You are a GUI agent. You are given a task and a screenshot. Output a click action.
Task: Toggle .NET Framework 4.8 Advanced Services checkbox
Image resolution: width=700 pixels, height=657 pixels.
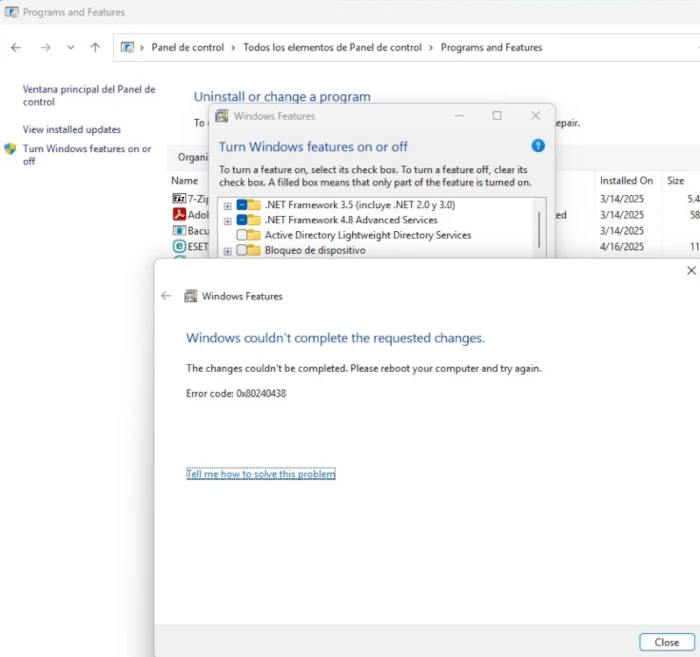[242, 220]
